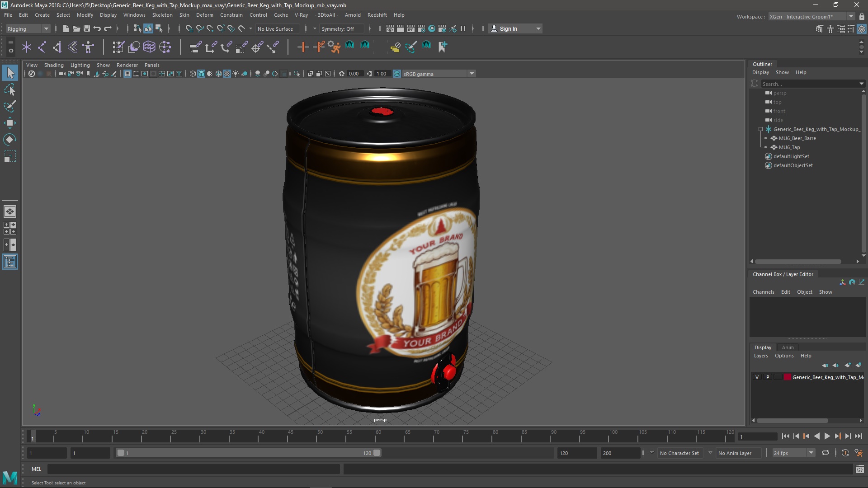Activate the Lasso select tool

tap(9, 90)
